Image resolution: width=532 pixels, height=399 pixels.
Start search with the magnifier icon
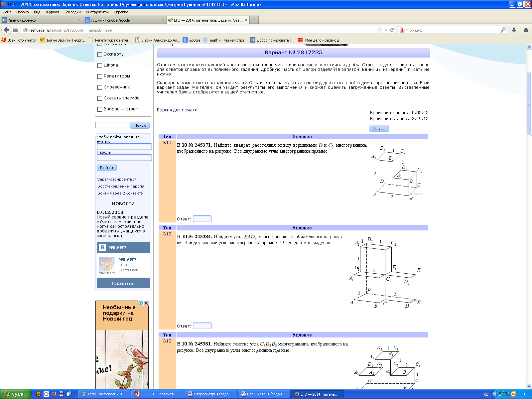[x=503, y=30]
